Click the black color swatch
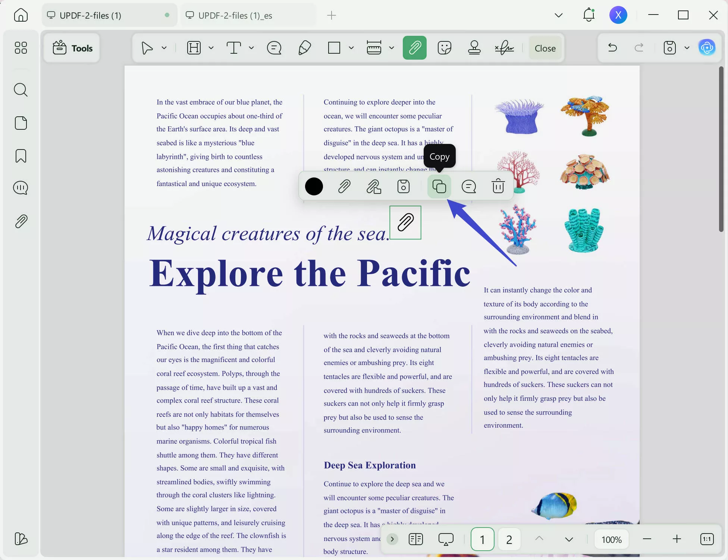Screen dimensions: 728x560 coord(314,186)
